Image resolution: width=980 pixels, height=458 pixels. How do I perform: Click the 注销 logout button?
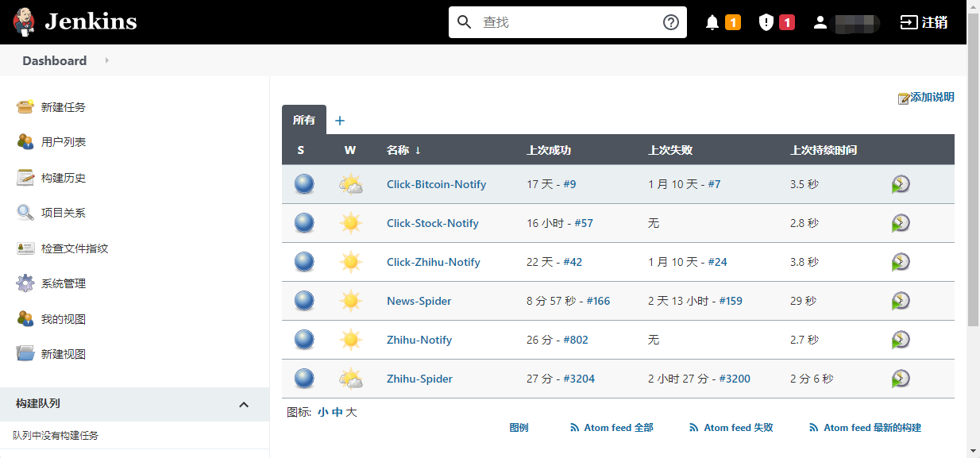pyautogui.click(x=924, y=22)
